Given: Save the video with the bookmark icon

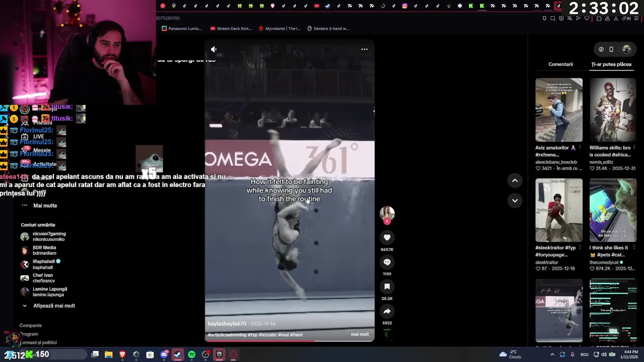Looking at the screenshot, I should (x=387, y=287).
